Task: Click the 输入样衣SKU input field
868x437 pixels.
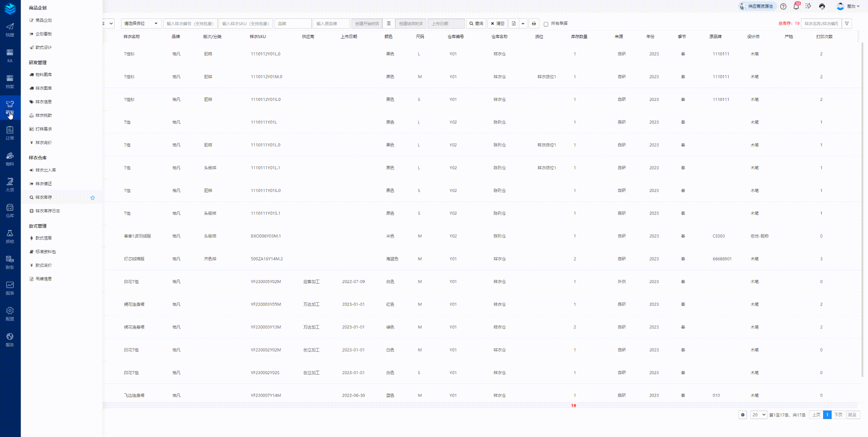Action: (245, 24)
